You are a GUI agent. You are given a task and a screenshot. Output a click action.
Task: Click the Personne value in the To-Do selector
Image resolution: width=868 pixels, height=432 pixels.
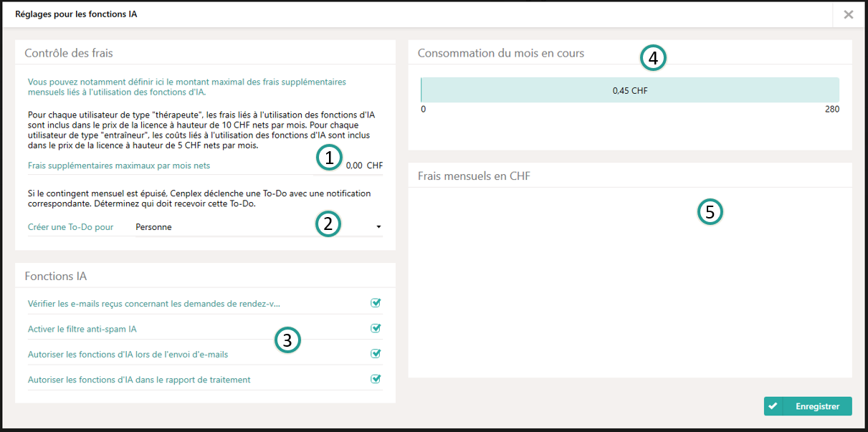pos(154,227)
